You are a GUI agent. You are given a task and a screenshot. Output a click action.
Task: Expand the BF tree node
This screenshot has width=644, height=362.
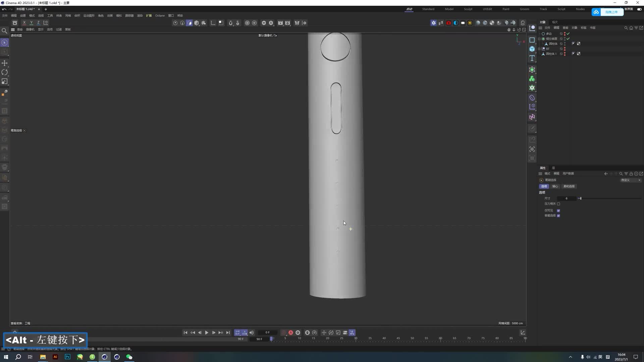(539, 49)
